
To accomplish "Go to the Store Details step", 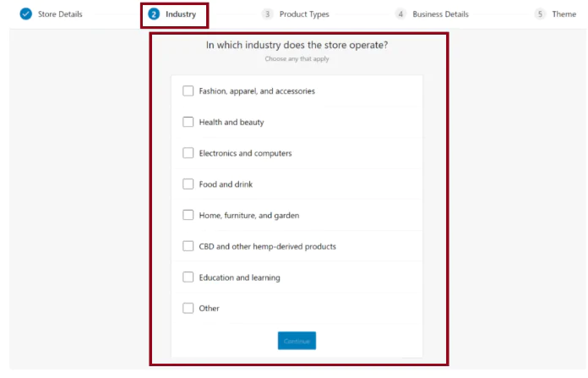I will (60, 14).
